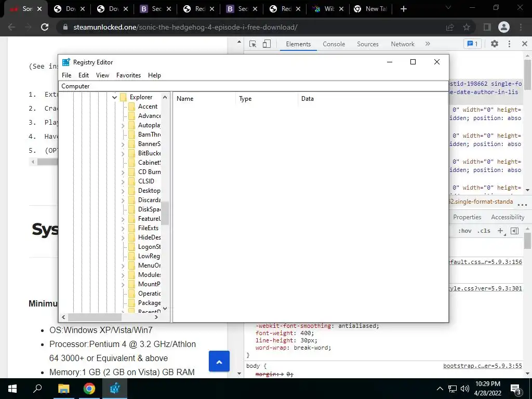Open the DevTools Accessibility pane
Image resolution: width=532 pixels, height=399 pixels.
(x=508, y=217)
